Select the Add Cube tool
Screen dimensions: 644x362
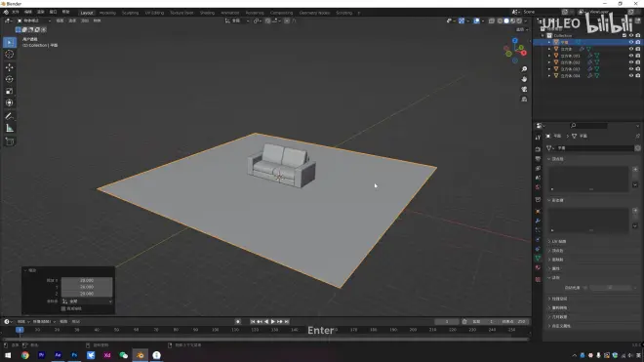(x=10, y=141)
